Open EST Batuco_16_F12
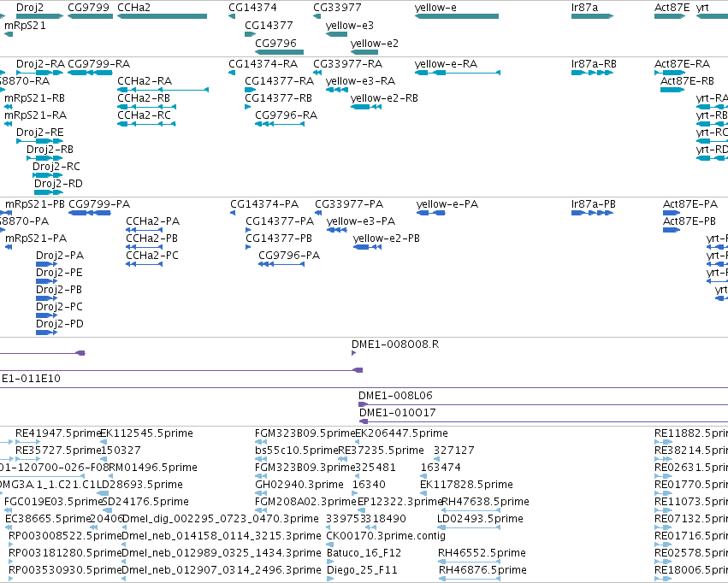The height and width of the screenshot is (583, 728). point(330,562)
